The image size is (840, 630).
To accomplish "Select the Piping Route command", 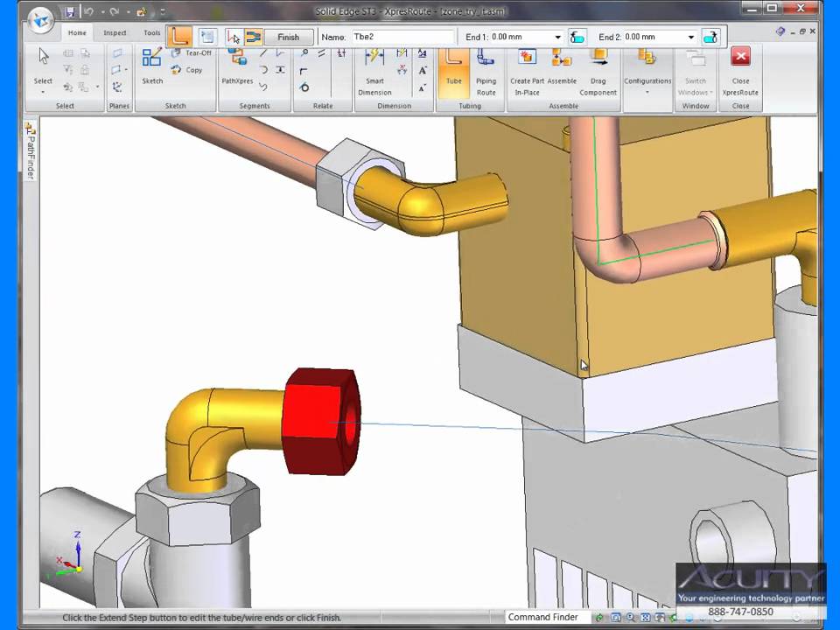I will pyautogui.click(x=486, y=73).
